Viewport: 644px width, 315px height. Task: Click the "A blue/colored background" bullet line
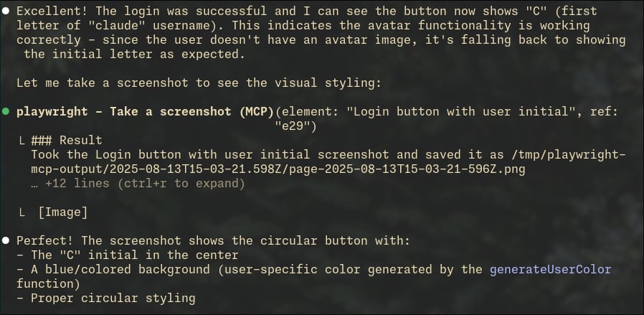click(314, 277)
